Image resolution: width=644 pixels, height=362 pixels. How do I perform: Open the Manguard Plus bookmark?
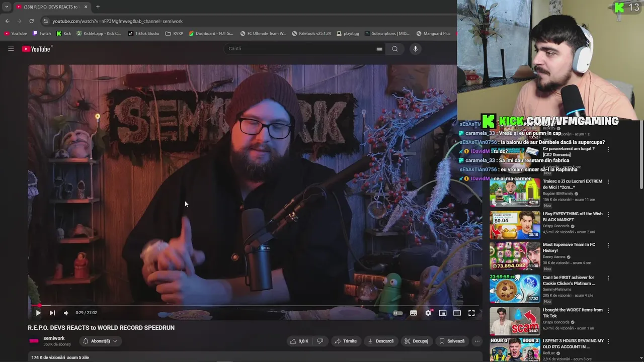[x=434, y=34]
